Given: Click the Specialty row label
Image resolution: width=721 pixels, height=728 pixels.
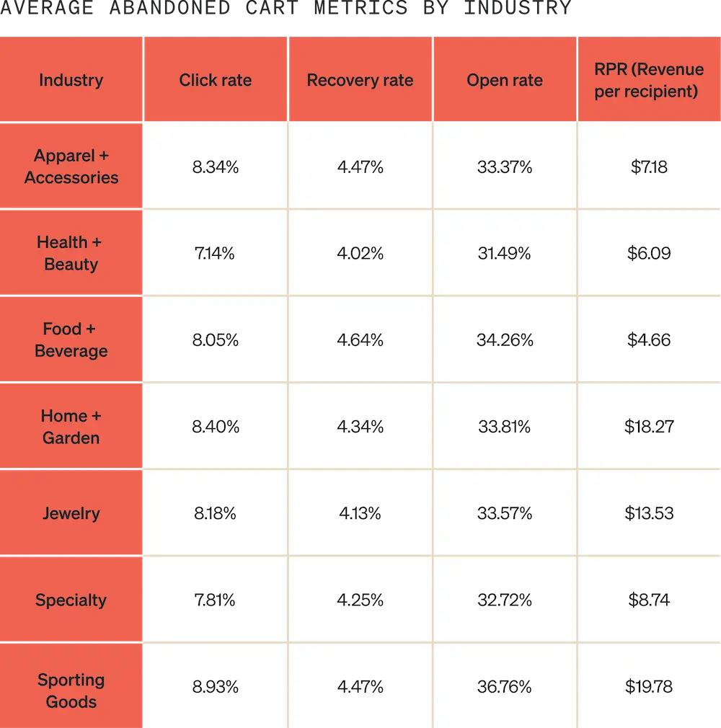Looking at the screenshot, I should point(71,600).
